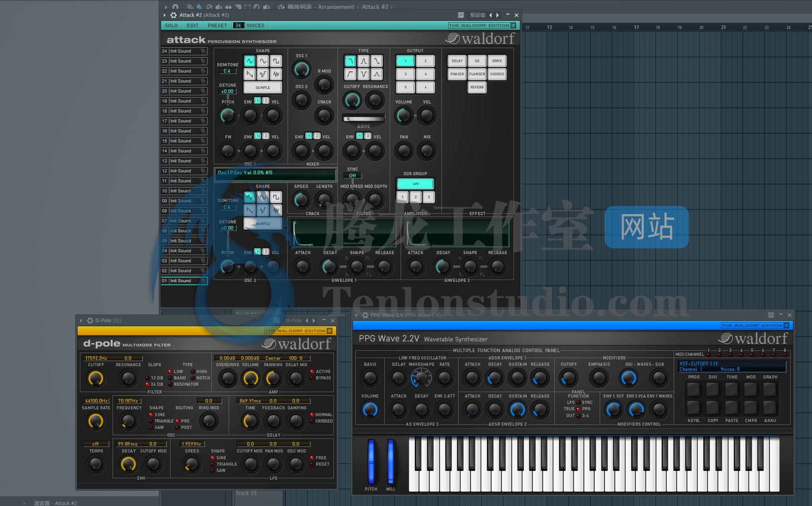The width and height of the screenshot is (812, 506).
Task: Click the PPG Wave MOD wheel
Action: (391, 462)
